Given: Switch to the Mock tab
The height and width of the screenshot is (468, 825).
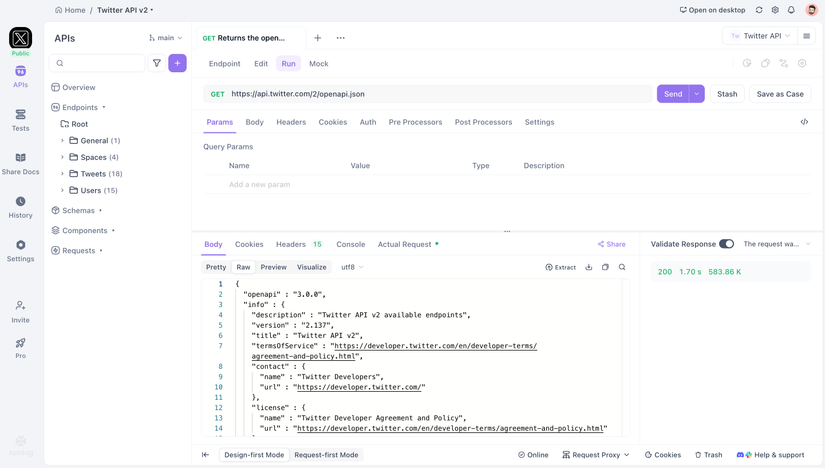Looking at the screenshot, I should coord(318,64).
